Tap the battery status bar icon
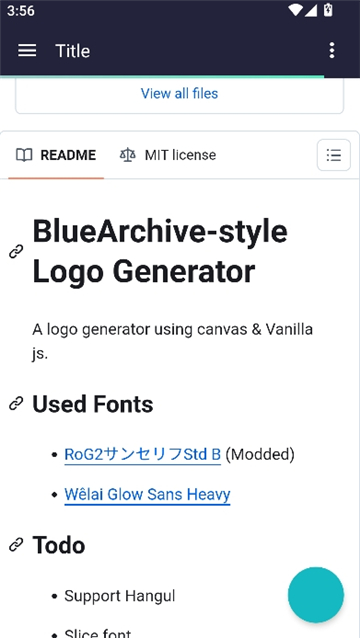The height and width of the screenshot is (638, 360). click(328, 10)
